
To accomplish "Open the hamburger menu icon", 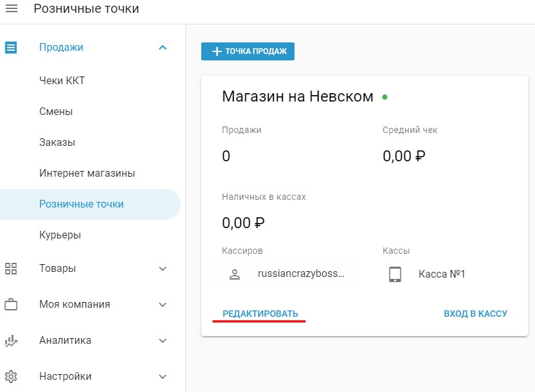I will [12, 8].
